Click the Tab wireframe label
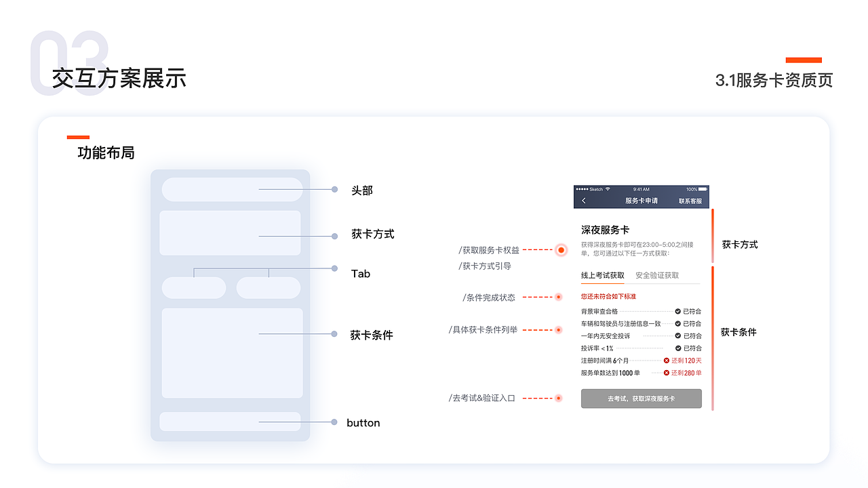 pos(361,274)
